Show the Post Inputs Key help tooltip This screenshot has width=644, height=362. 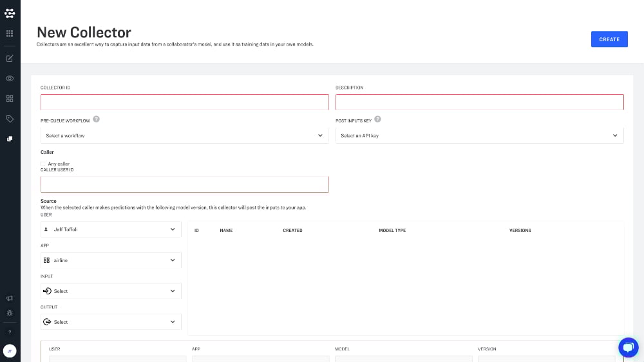click(377, 119)
